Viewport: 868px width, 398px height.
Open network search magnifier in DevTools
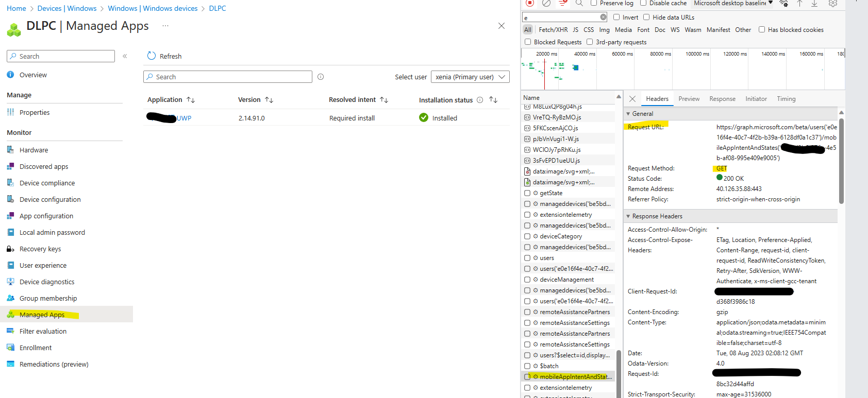[579, 3]
